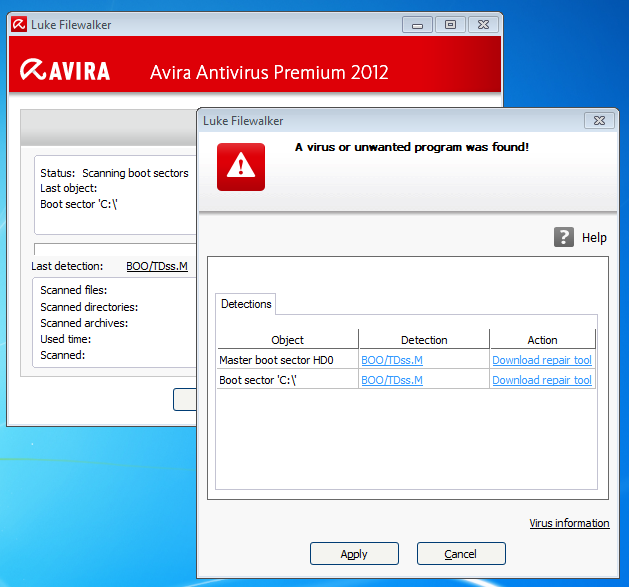Click the partially hidden button at the bottom of the main window
Viewport: 629px width, 587px height.
[x=185, y=399]
